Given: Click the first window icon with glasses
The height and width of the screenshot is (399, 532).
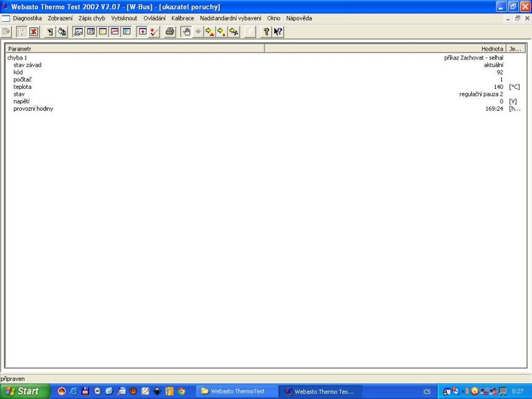Looking at the screenshot, I should point(79,32).
